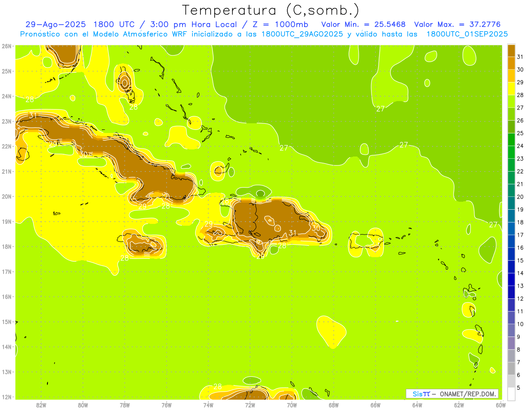Click the '76W' longitude label
This screenshot has width=532, height=411.
(167, 405)
